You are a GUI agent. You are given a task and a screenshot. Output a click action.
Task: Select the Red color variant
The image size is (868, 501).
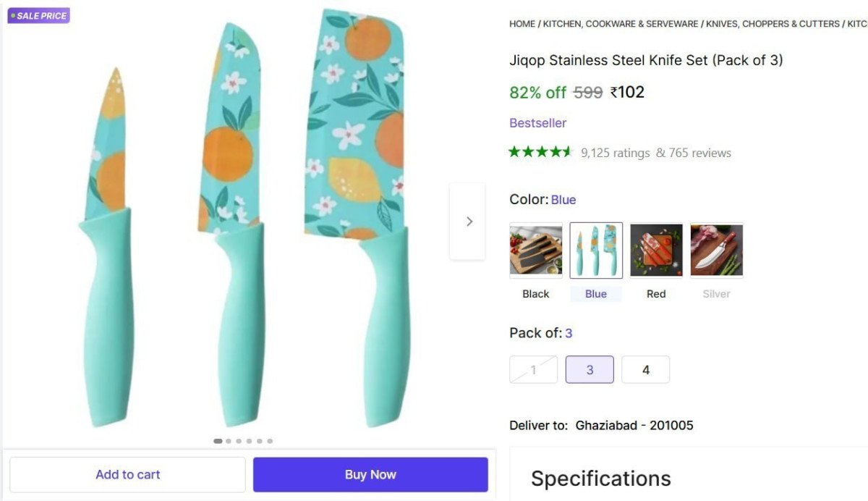(x=655, y=250)
